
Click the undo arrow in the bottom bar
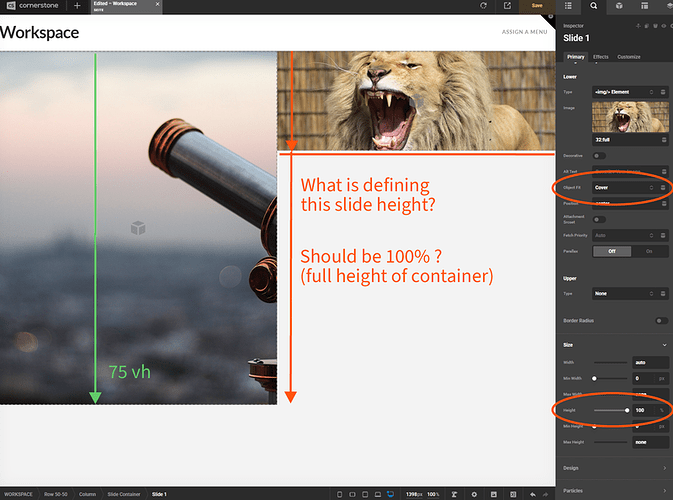click(x=533, y=494)
